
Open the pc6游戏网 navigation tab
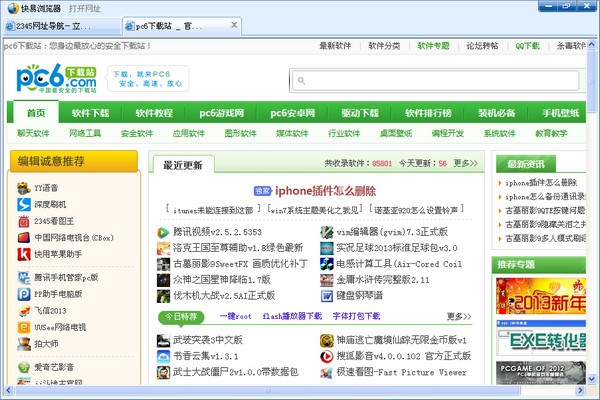click(x=221, y=113)
